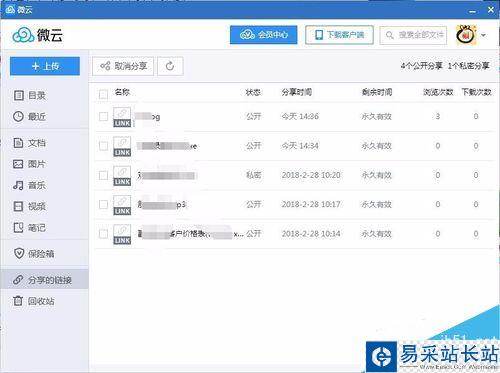Minimize the 微云 window
The image size is (500, 373).
tap(472, 11)
